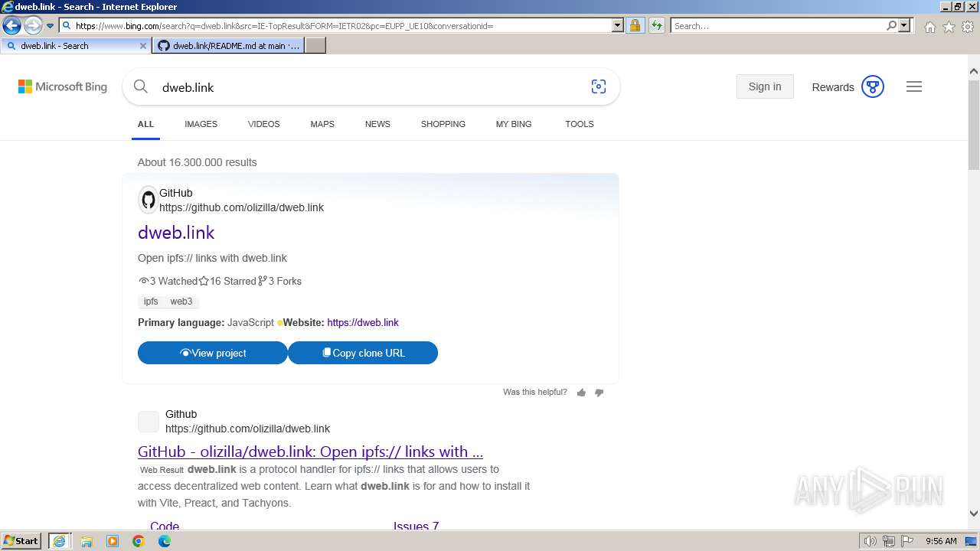Image resolution: width=980 pixels, height=551 pixels.
Task: Click the vertical scrollbar thumb
Action: 974,125
